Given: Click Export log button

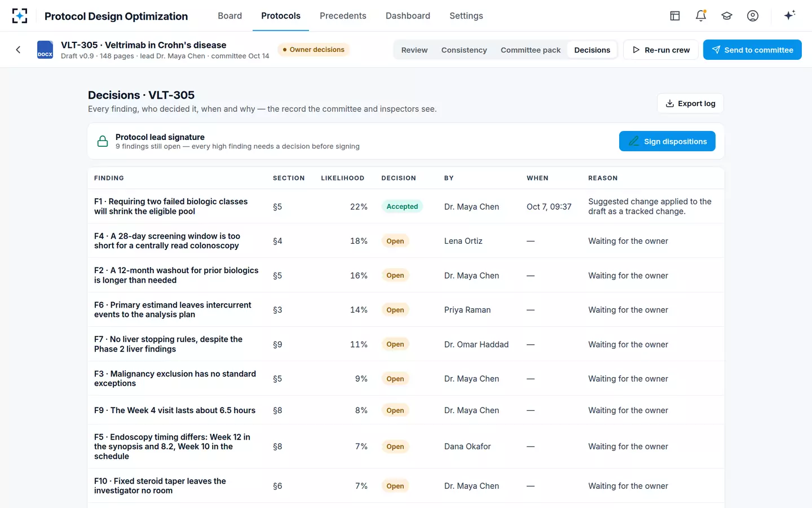Looking at the screenshot, I should tap(690, 103).
